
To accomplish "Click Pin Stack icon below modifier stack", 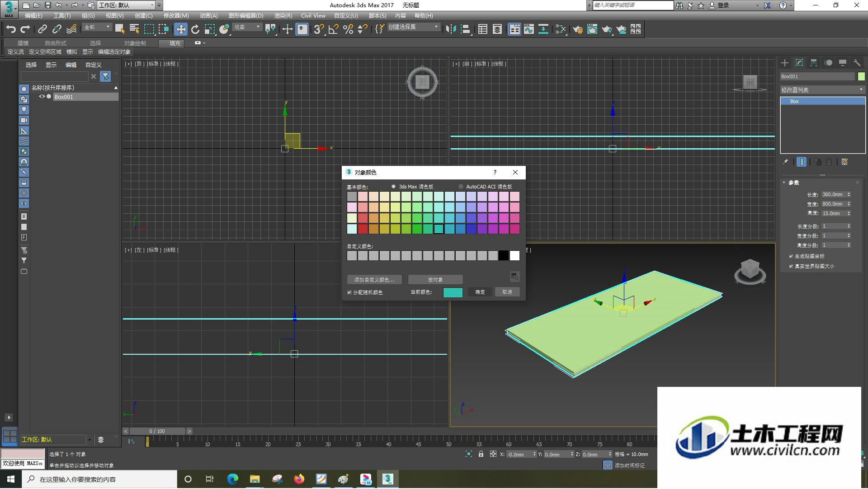I will click(785, 162).
